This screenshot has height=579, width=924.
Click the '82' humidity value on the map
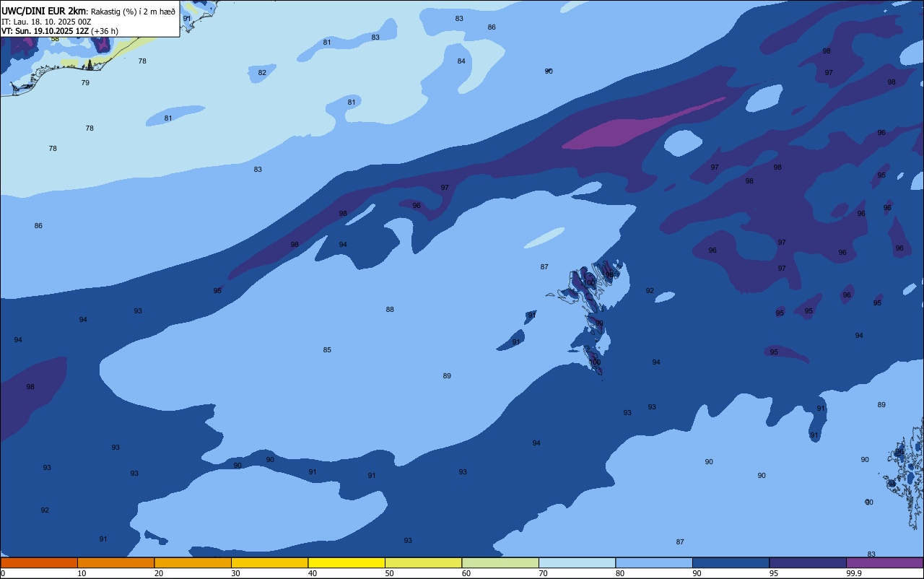[262, 72]
